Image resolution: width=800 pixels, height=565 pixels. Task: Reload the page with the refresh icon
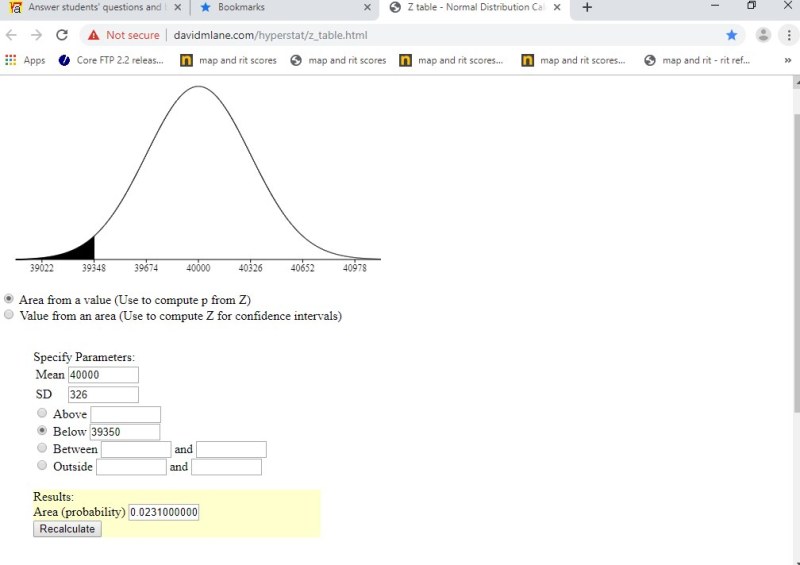pyautogui.click(x=62, y=35)
